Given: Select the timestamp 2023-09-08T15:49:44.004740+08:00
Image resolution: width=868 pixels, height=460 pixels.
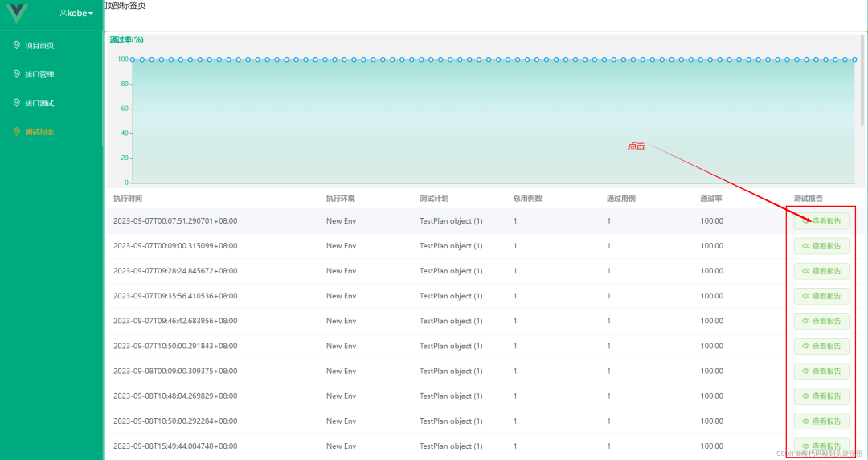Looking at the screenshot, I should coord(175,446).
